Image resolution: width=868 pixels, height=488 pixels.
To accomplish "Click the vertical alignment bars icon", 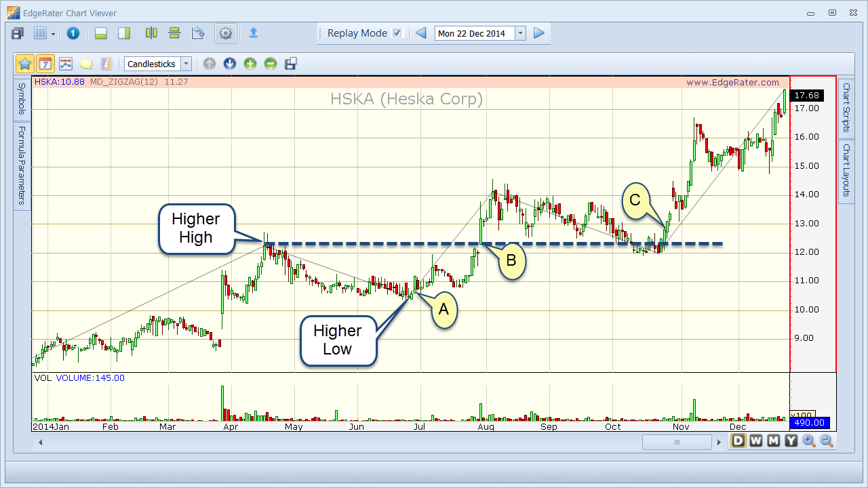I will click(x=151, y=33).
